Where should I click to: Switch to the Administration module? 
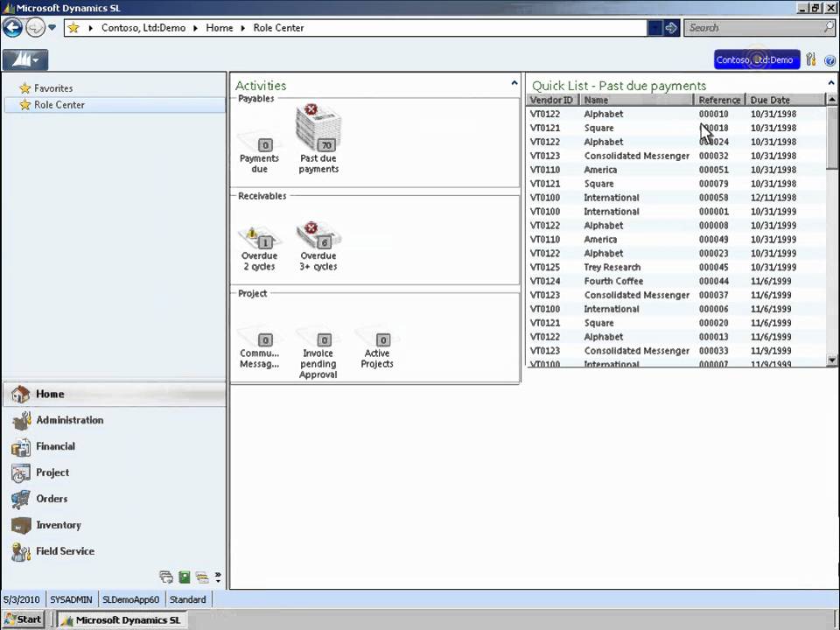(x=115, y=421)
